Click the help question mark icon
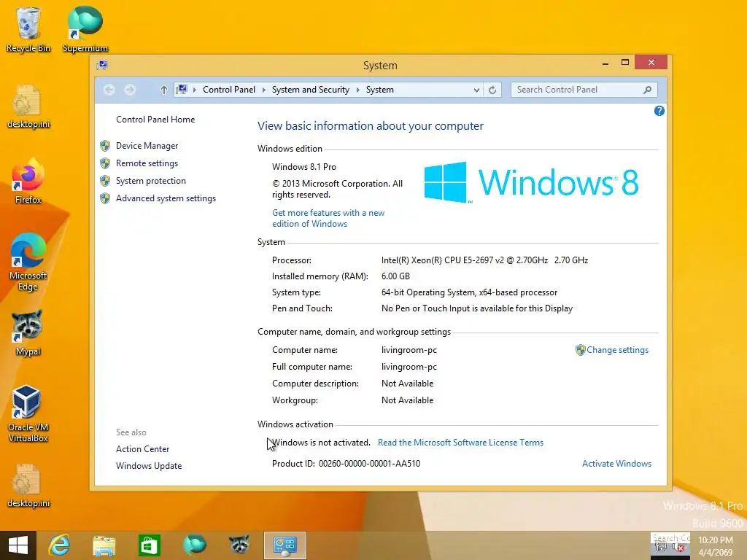747x560 pixels. pos(659,111)
